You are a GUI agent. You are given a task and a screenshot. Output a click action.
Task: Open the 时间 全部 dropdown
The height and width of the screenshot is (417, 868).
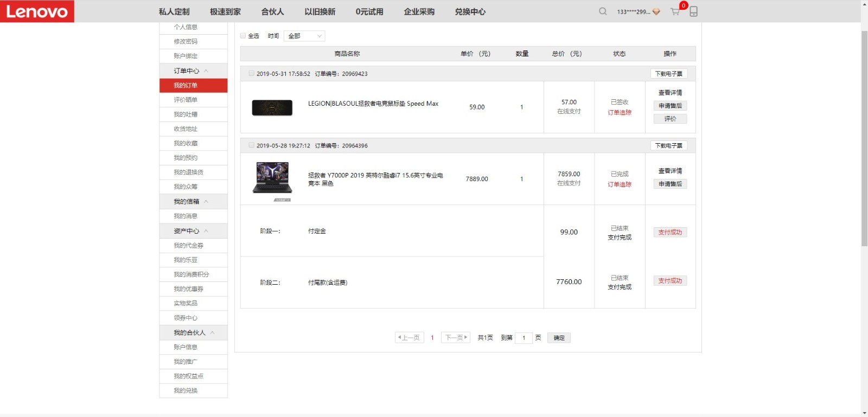pyautogui.click(x=304, y=36)
